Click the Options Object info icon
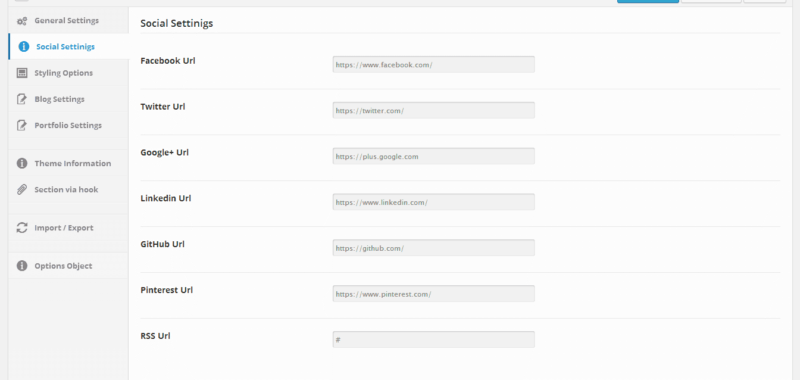800x380 pixels. point(22,266)
